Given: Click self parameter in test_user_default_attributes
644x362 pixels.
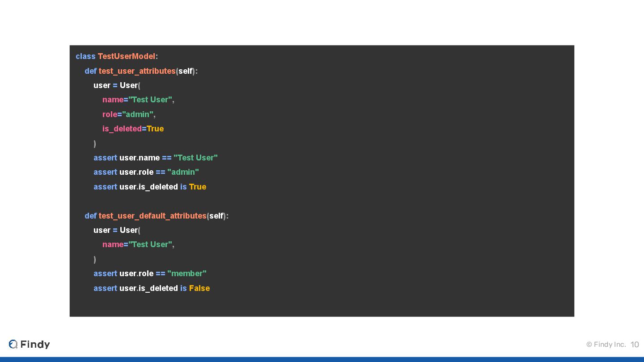Looking at the screenshot, I should 216,216.
